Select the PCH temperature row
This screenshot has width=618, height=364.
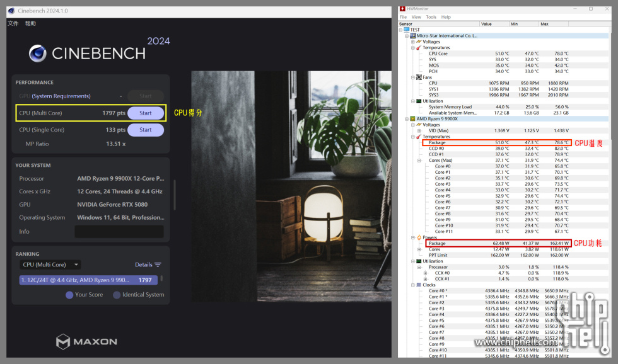(499, 71)
